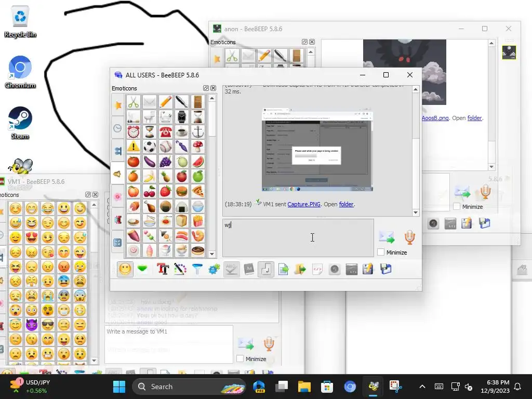Insert french fries emoticon
This screenshot has width=532, height=399.
[x=198, y=221]
